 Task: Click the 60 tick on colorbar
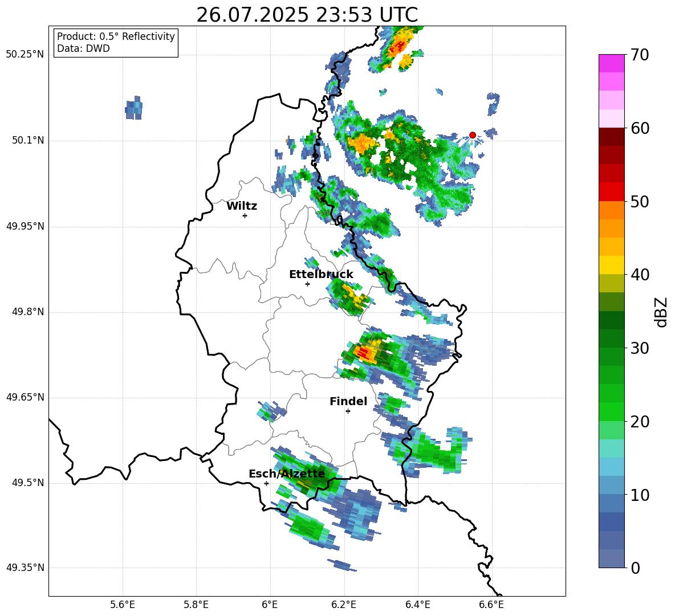click(640, 128)
